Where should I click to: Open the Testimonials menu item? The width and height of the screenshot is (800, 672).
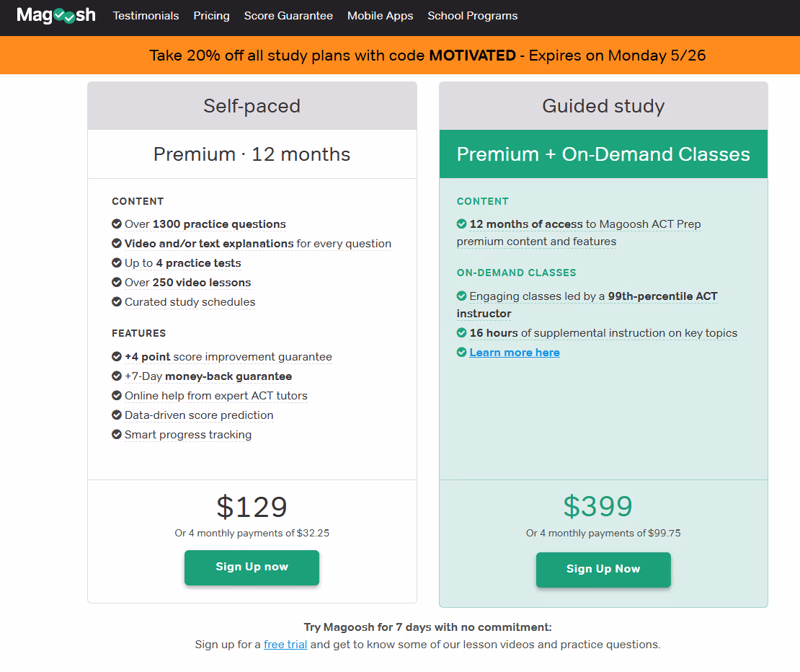[146, 16]
